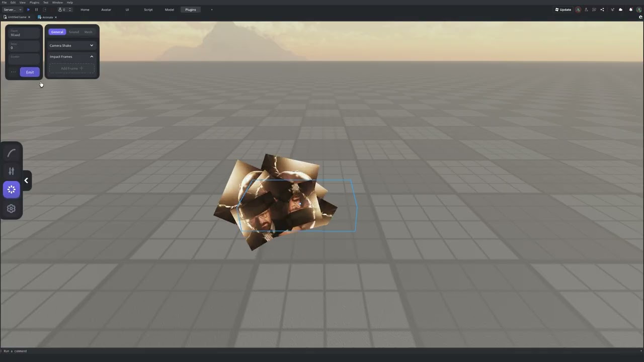Open the Server test mode dropdown
The width and height of the screenshot is (644, 362).
pos(13,10)
